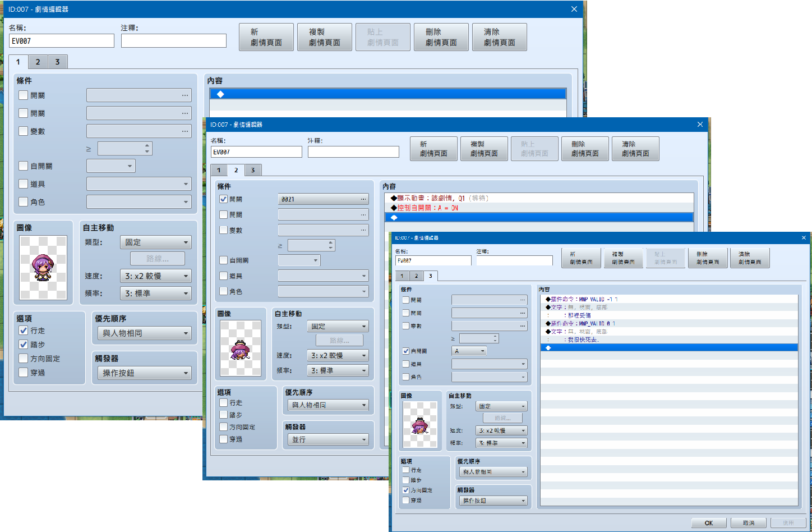Click the 名稱 field EV007 in back window
The height and width of the screenshot is (532, 812).
[x=62, y=41]
